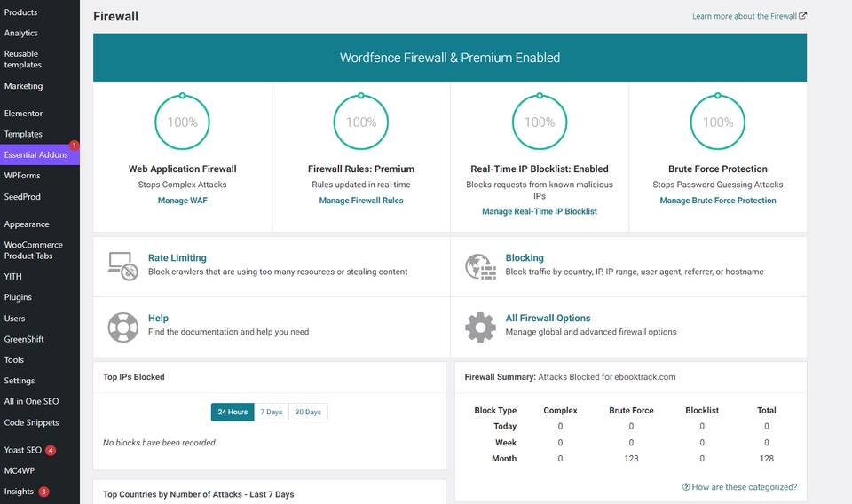Click the Complex column header

point(560,411)
